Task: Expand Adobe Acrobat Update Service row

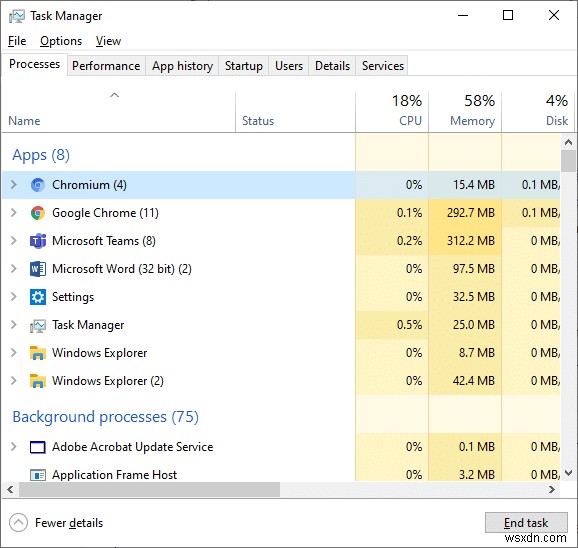Action: pyautogui.click(x=14, y=447)
